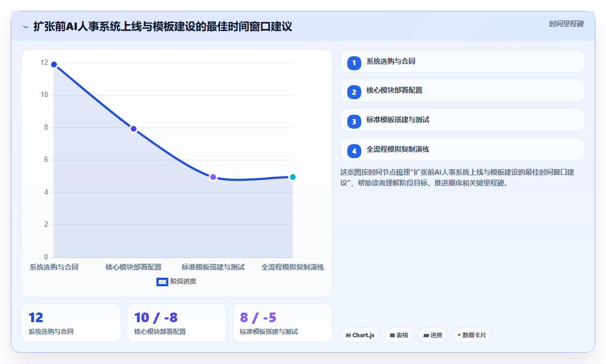606x364 pixels.
Task: Click the 全流程模拟复制演练 cyan data point
Action: pyautogui.click(x=293, y=177)
